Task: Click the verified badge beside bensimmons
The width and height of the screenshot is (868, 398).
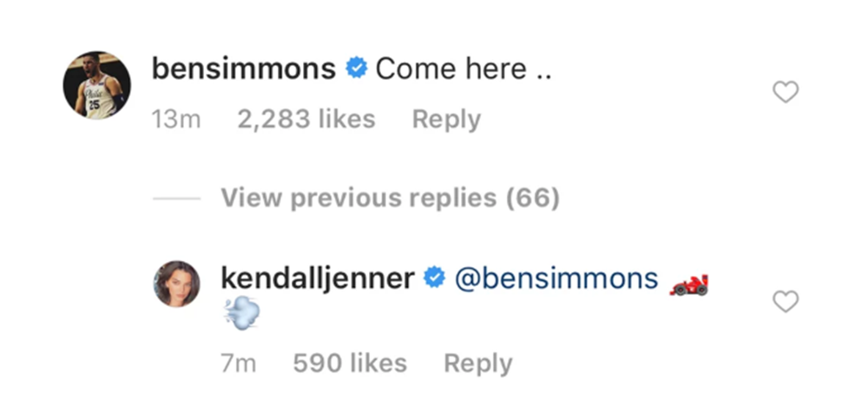Action: coord(356,69)
